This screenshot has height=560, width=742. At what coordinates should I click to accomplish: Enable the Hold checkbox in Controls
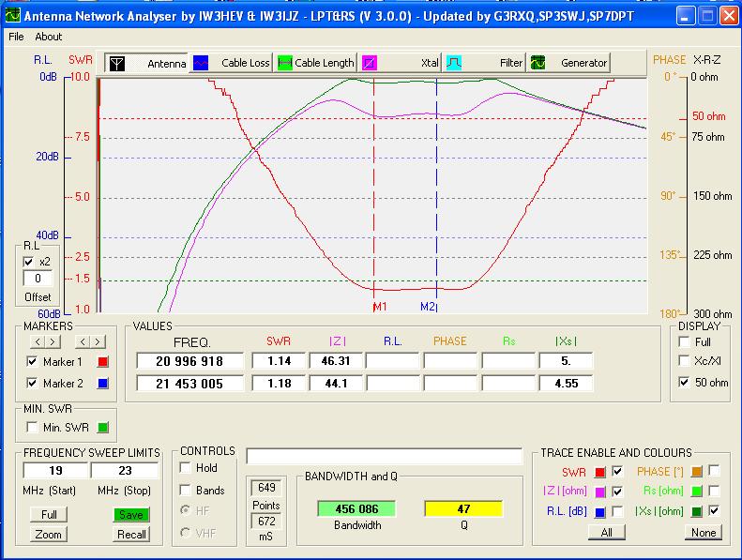pyautogui.click(x=186, y=467)
